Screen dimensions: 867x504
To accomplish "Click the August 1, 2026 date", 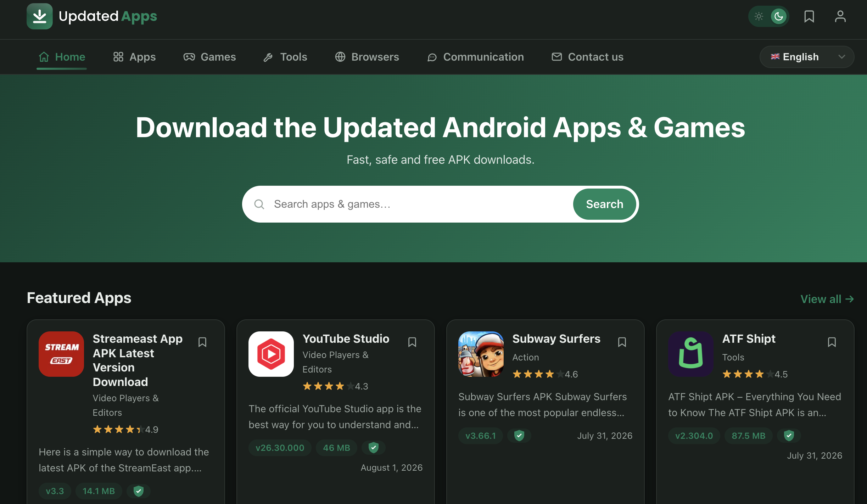I will click(392, 467).
